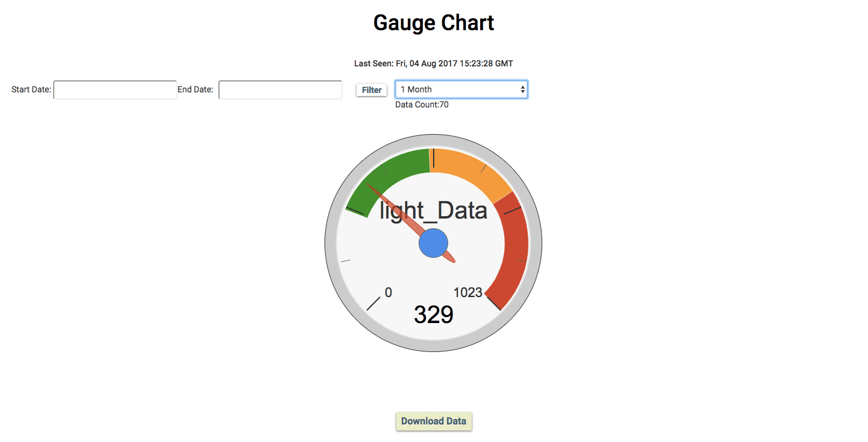The height and width of the screenshot is (442, 868).
Task: Click the blue center hub of the gauge
Action: click(x=433, y=243)
